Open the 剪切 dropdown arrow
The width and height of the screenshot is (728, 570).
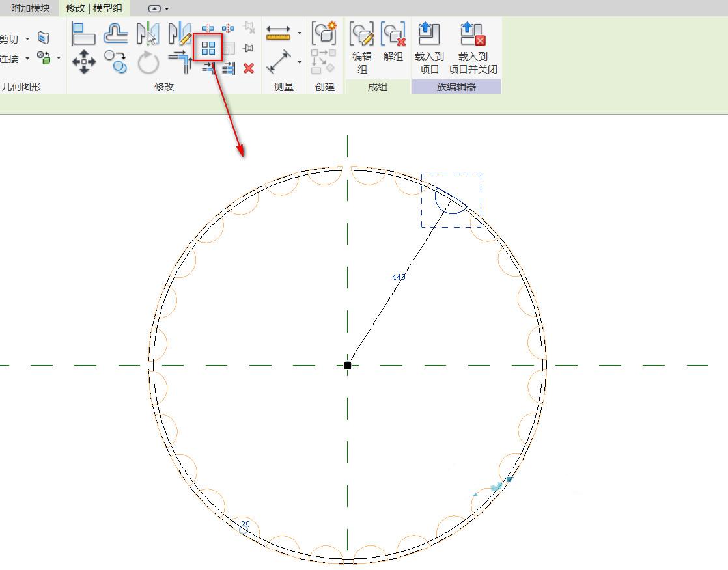point(26,38)
